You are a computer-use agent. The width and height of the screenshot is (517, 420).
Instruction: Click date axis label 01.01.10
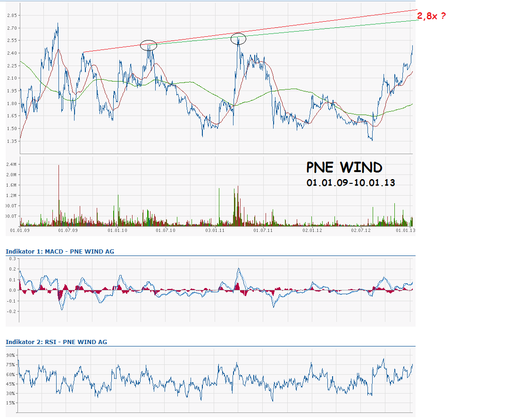click(117, 230)
